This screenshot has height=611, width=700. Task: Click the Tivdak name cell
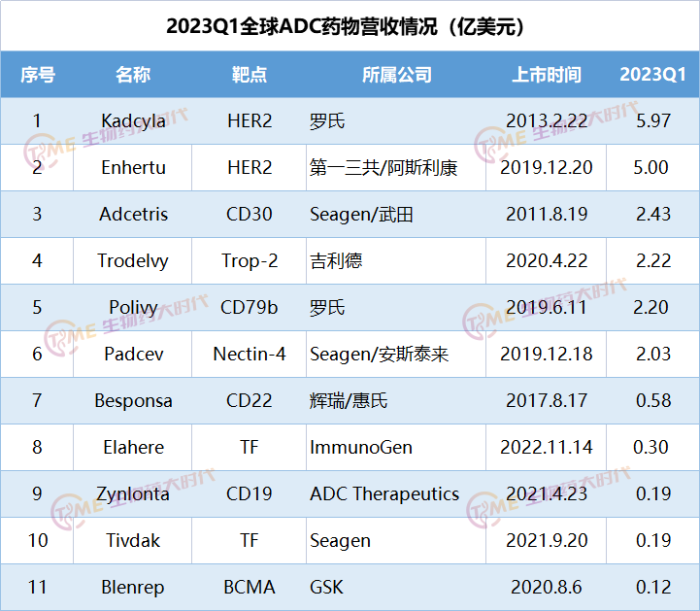[x=133, y=540]
